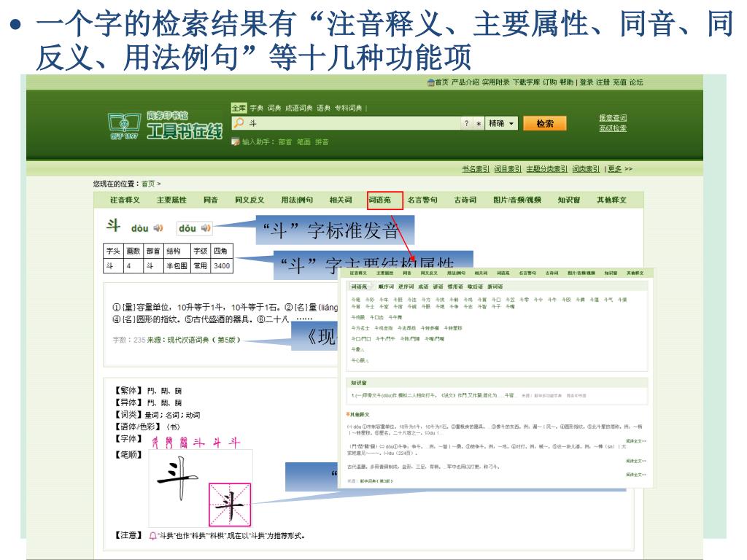This screenshot has height=560, width=747.
Task: Open the 主题分类索引 index link
Action: [546, 169]
